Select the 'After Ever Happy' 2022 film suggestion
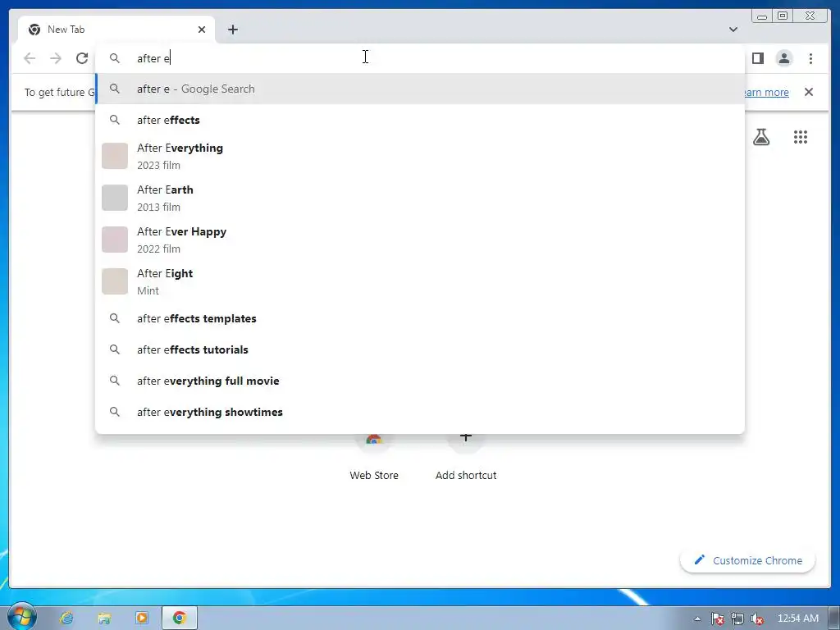Image resolution: width=840 pixels, height=630 pixels. 420,240
